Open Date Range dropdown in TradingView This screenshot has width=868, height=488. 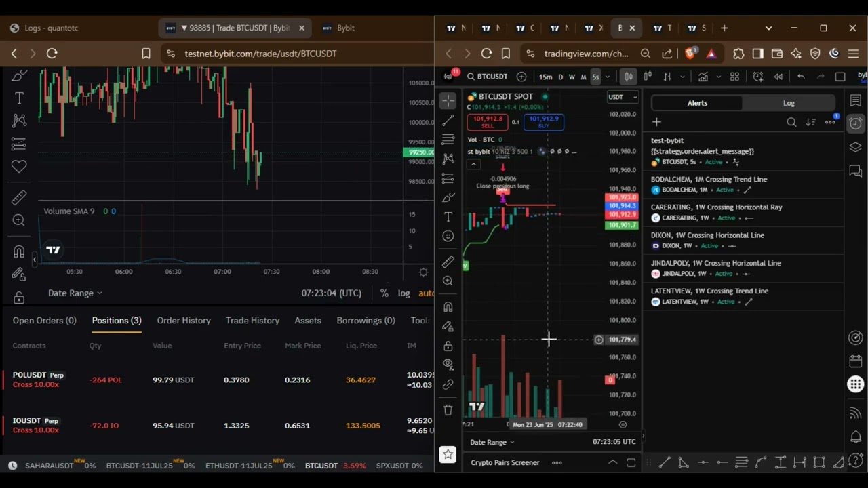click(492, 442)
